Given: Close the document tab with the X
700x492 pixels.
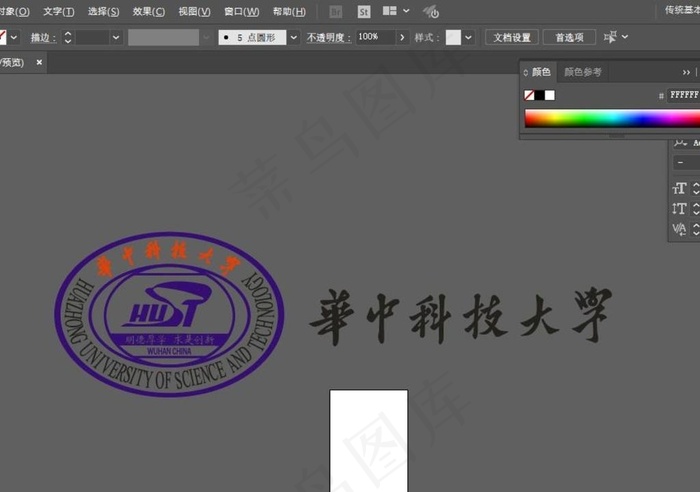Looking at the screenshot, I should (39, 62).
